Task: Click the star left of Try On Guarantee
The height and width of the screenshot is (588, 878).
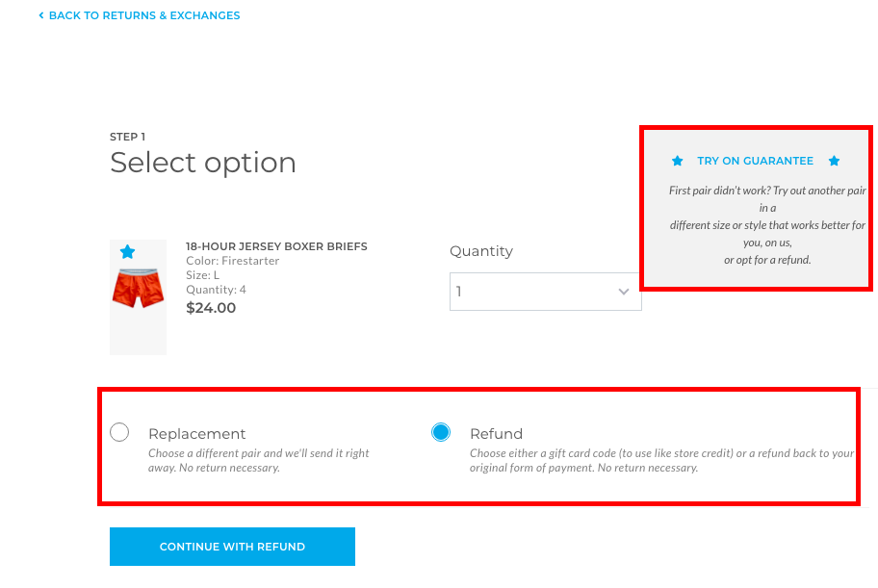Action: click(677, 162)
